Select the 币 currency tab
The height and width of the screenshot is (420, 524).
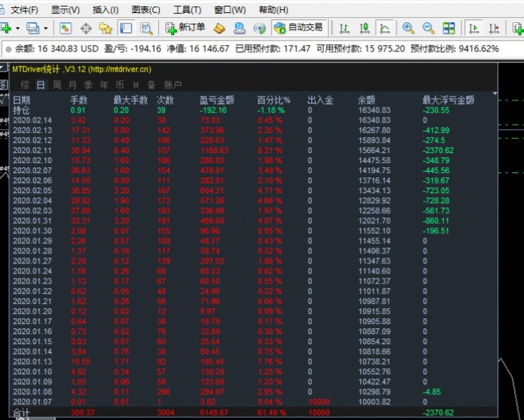tap(120, 85)
